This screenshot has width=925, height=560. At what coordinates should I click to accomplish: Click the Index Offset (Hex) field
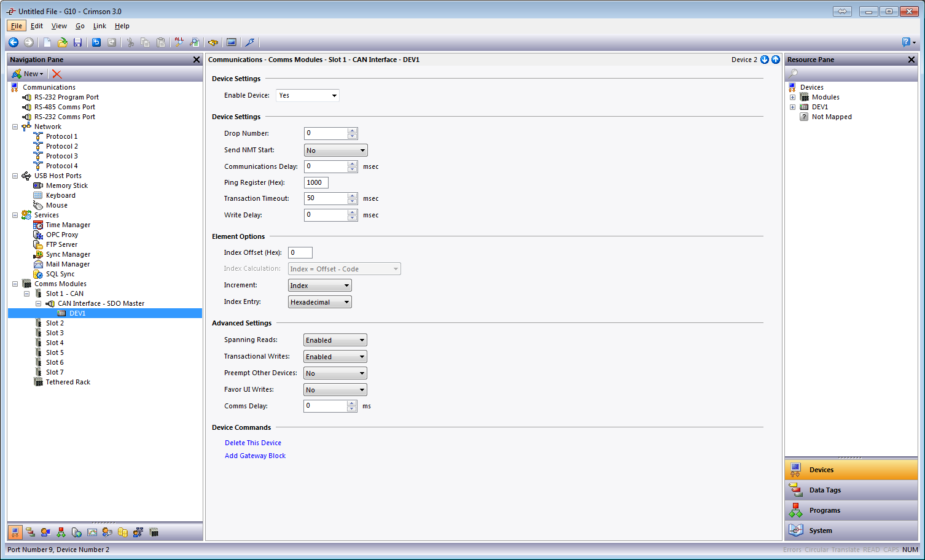point(300,252)
